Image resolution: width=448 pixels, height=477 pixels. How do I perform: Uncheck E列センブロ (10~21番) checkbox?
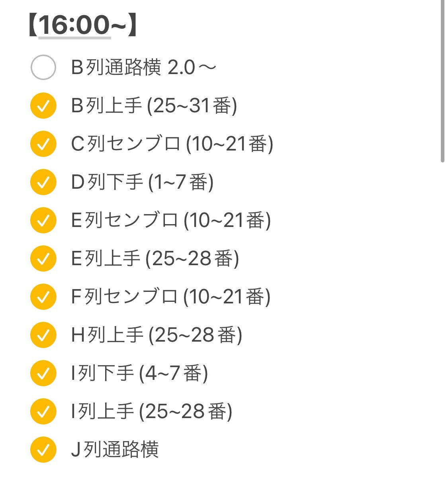coord(43,220)
